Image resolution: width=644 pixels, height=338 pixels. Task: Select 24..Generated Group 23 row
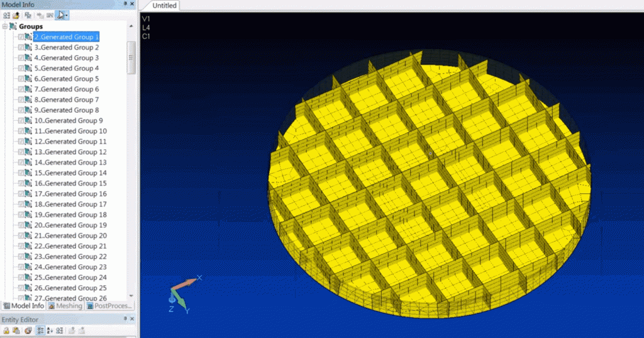pos(70,267)
